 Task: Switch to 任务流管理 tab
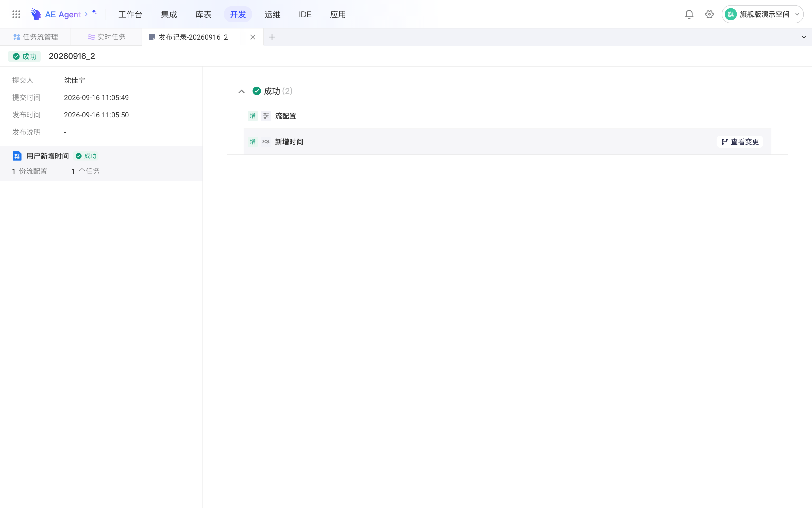[36, 37]
